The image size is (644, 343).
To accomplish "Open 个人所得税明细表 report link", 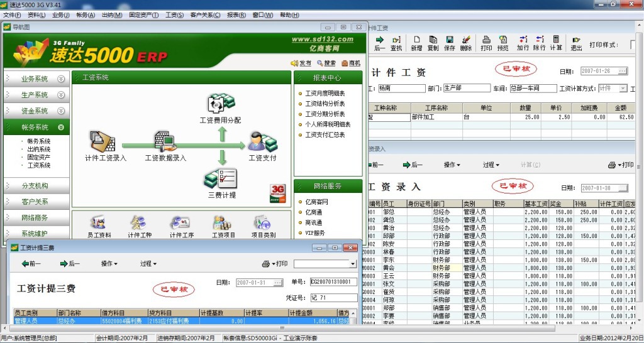I will click(328, 124).
